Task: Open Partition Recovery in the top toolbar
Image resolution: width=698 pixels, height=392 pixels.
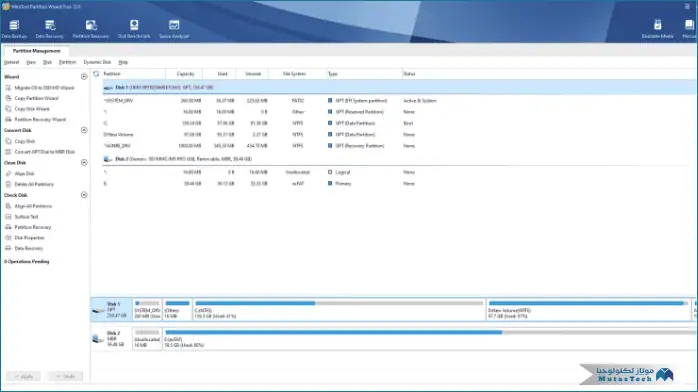Action: pyautogui.click(x=91, y=29)
